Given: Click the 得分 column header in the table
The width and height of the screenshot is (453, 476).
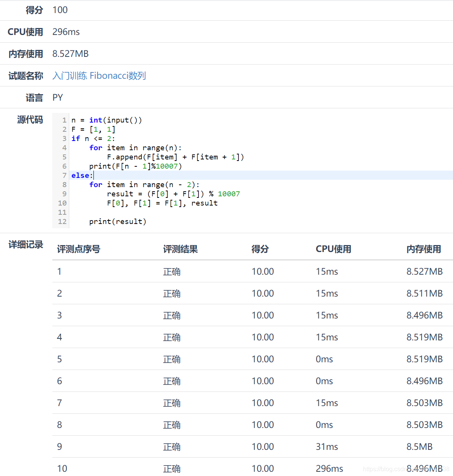Looking at the screenshot, I should coord(260,249).
